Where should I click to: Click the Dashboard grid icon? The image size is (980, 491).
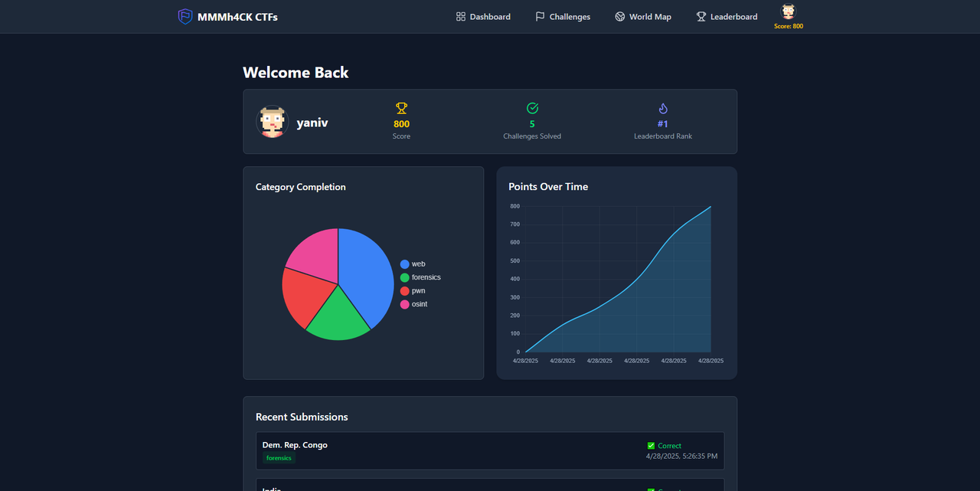click(x=461, y=16)
